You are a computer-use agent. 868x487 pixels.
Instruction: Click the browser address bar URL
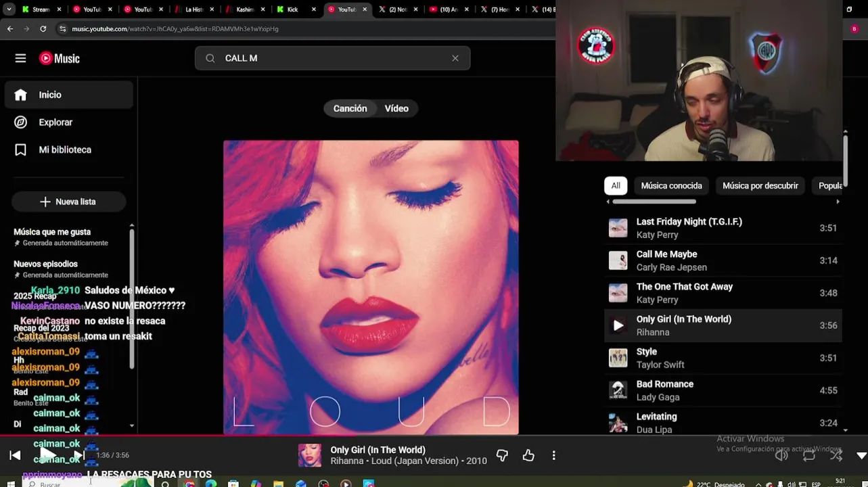[175, 29]
